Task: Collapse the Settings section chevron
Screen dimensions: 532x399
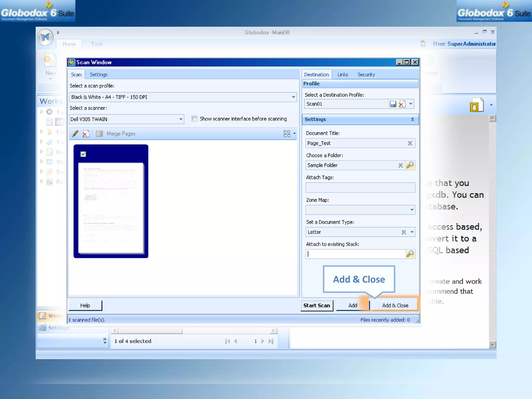Action: 412,119
